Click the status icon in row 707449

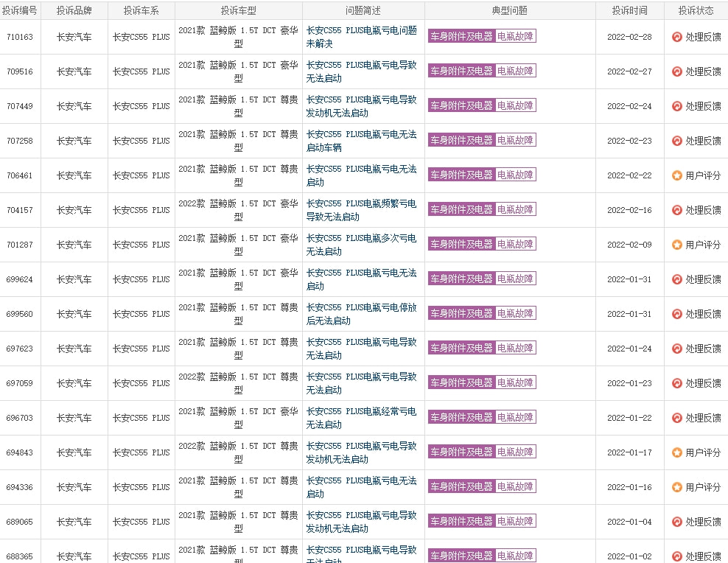(677, 106)
